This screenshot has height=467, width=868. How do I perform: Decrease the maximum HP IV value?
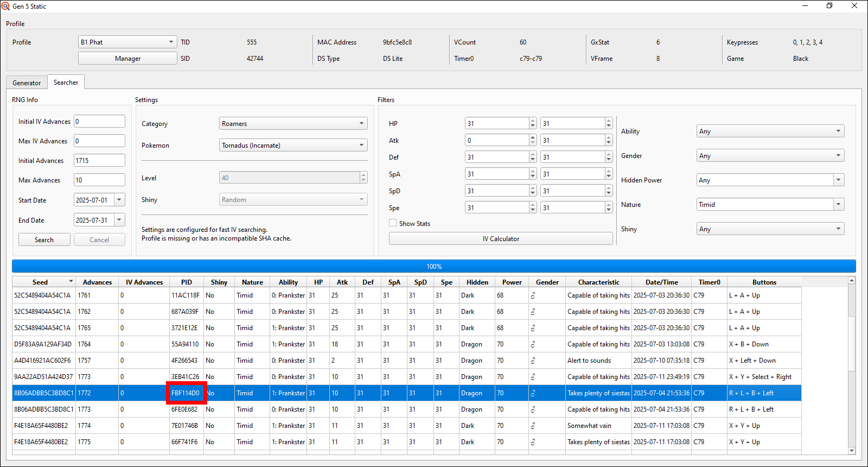(609, 126)
